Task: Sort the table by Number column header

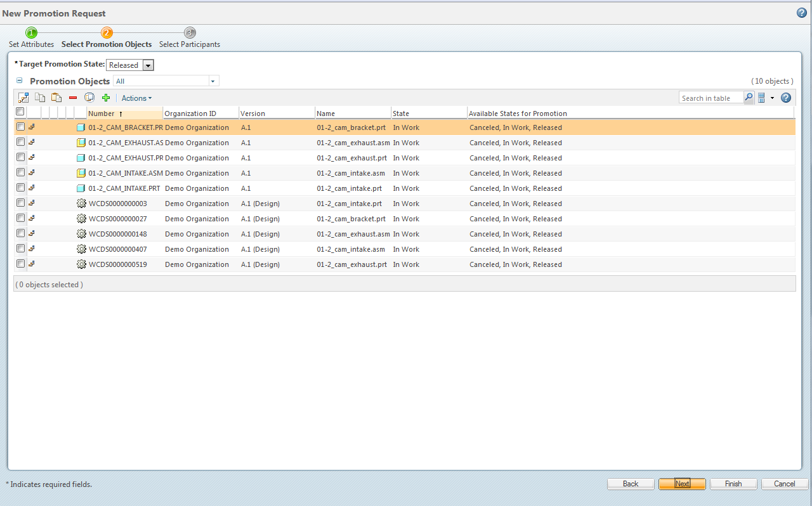Action: pos(124,114)
